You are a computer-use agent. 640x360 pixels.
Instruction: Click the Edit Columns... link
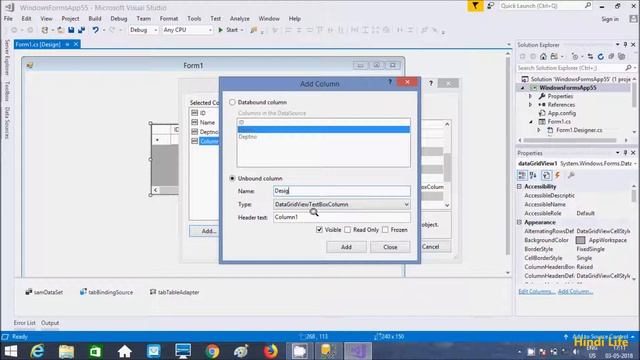[536, 291]
